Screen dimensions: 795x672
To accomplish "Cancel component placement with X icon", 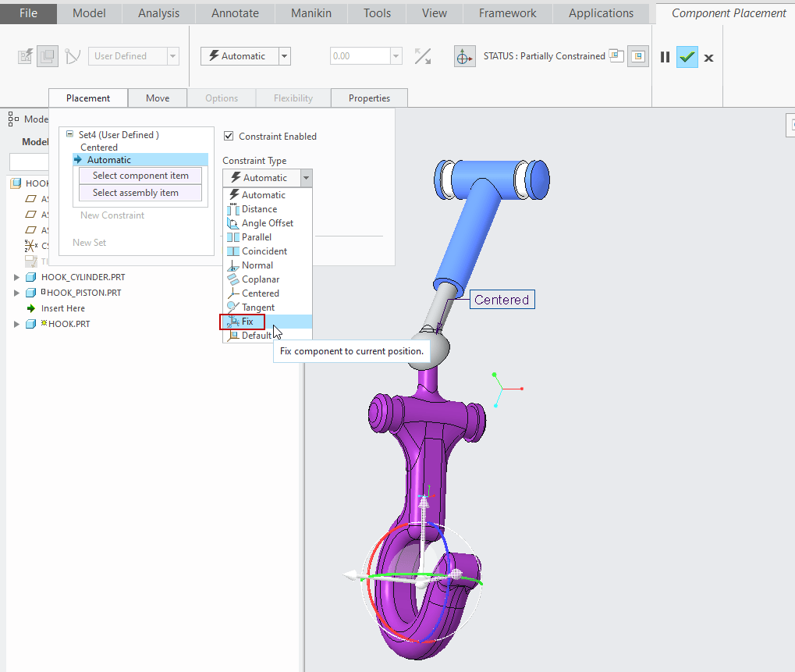I will 709,58.
